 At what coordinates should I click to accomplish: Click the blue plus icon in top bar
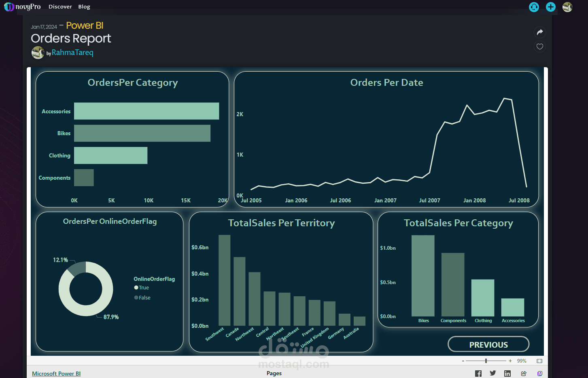(x=551, y=7)
